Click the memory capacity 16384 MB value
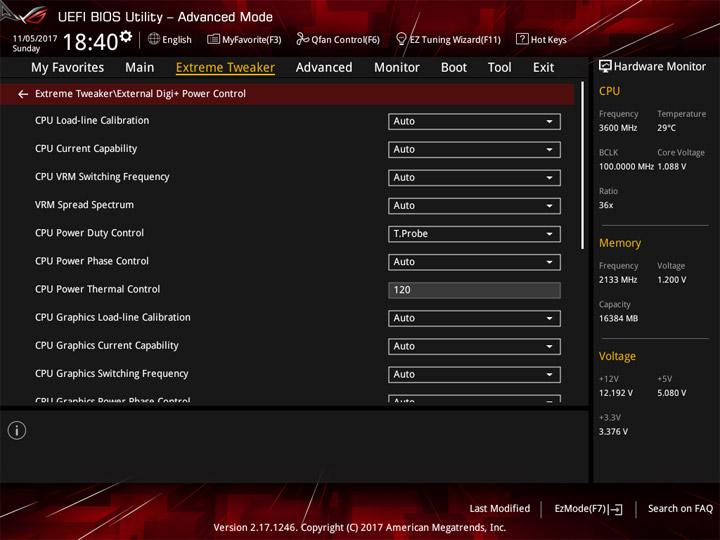The height and width of the screenshot is (540, 720). (618, 319)
